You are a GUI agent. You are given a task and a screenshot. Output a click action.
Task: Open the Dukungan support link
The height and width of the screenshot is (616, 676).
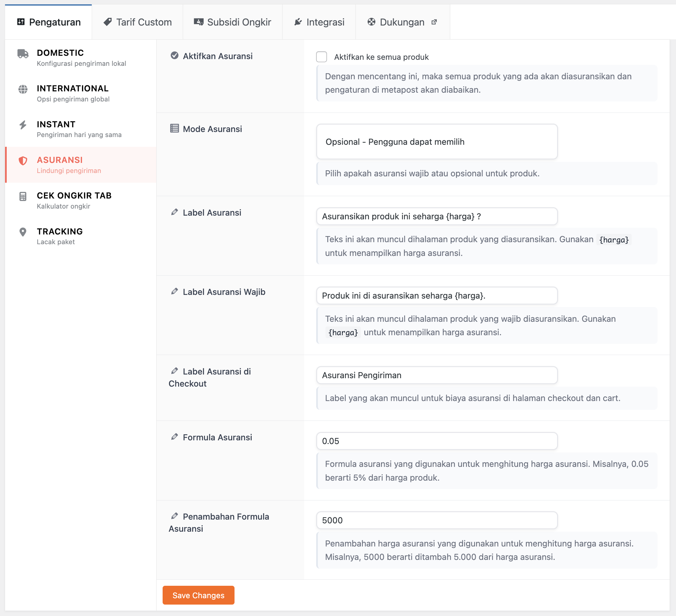click(x=402, y=22)
